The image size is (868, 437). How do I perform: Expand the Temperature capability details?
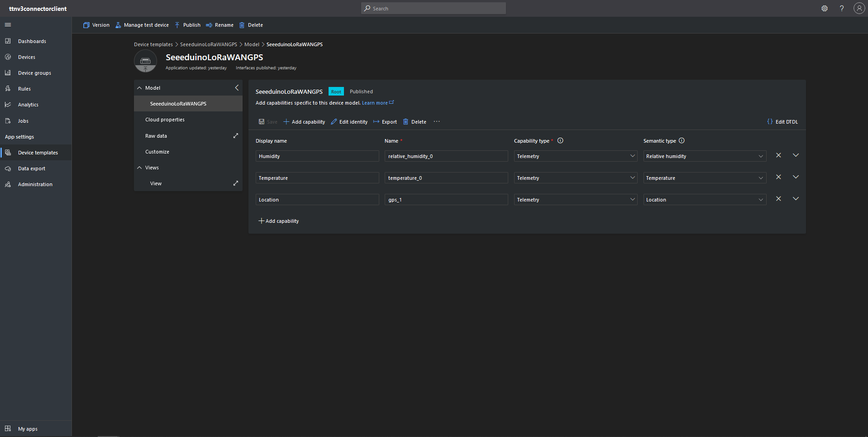coord(796,177)
